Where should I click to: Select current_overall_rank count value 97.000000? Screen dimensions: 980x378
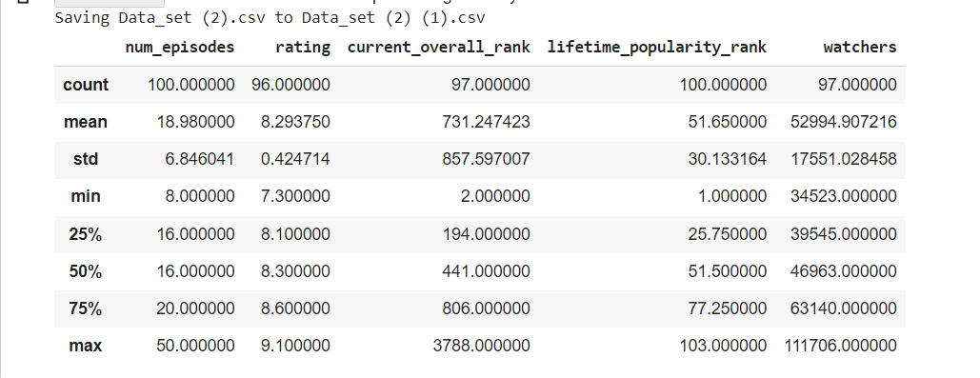(490, 85)
